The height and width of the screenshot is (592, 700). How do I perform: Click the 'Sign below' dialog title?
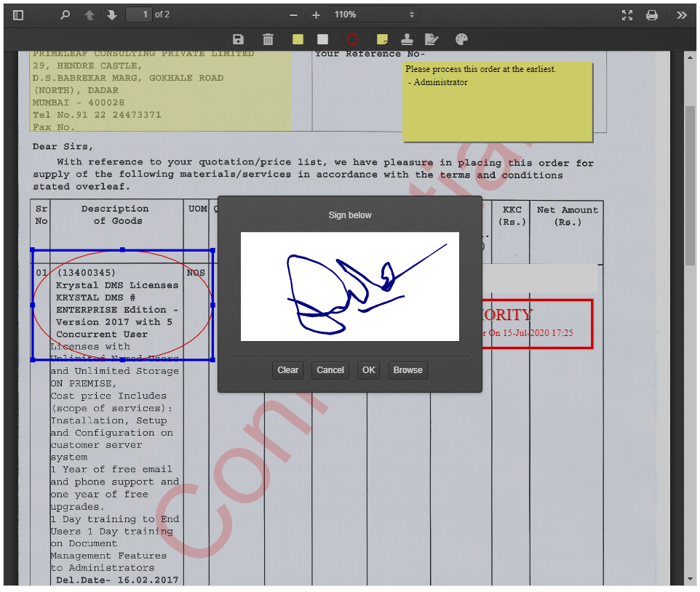pyautogui.click(x=349, y=215)
